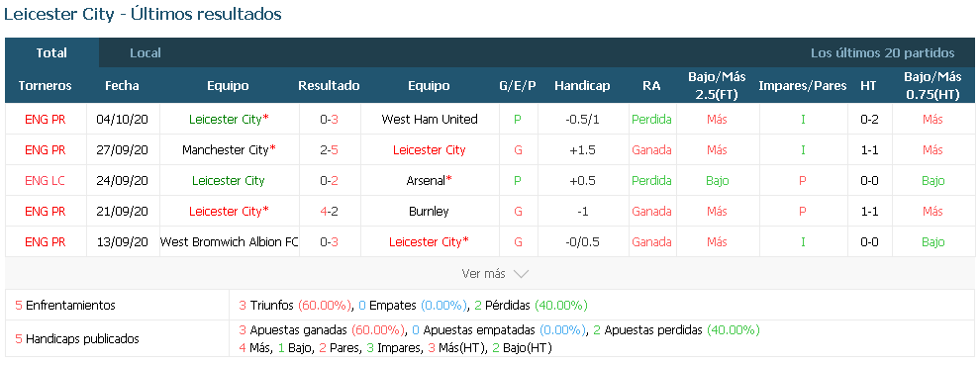
Task: Open the Manchester City team link
Action: coord(226,150)
